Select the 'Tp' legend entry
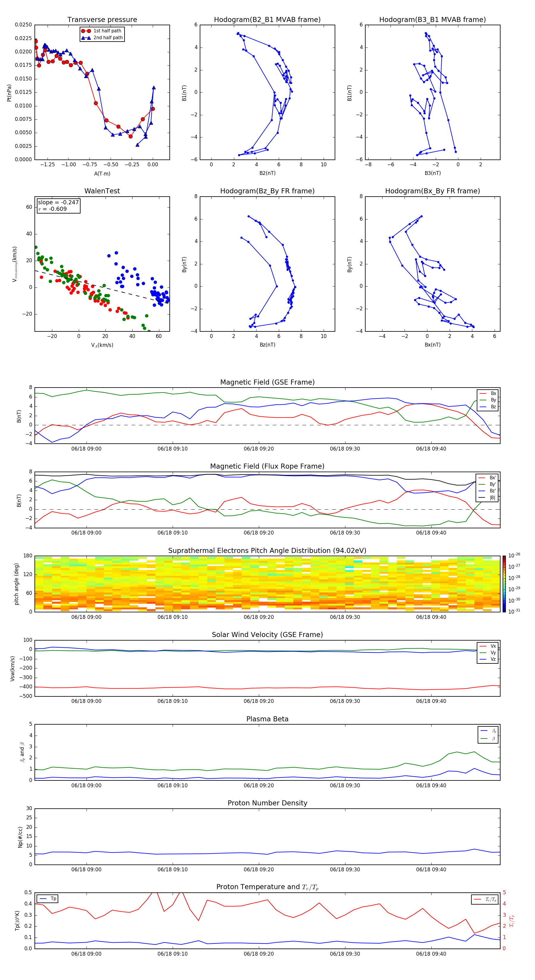Image resolution: width=535 pixels, height=980 pixels. [x=48, y=899]
